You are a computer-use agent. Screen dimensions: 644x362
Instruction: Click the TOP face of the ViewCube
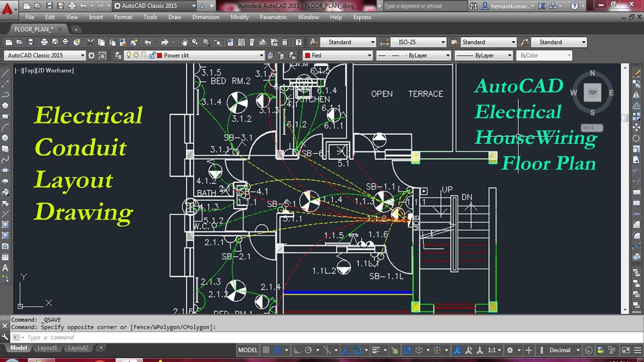592,93
